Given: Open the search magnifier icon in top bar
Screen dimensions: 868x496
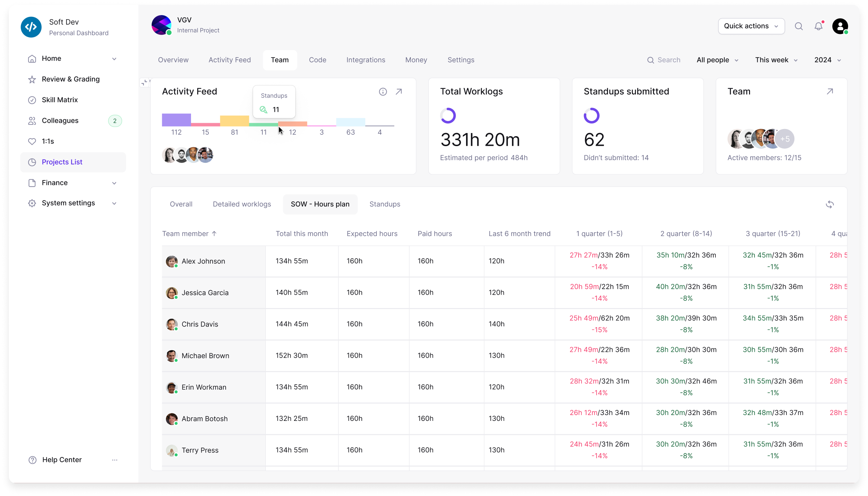Looking at the screenshot, I should click(799, 26).
